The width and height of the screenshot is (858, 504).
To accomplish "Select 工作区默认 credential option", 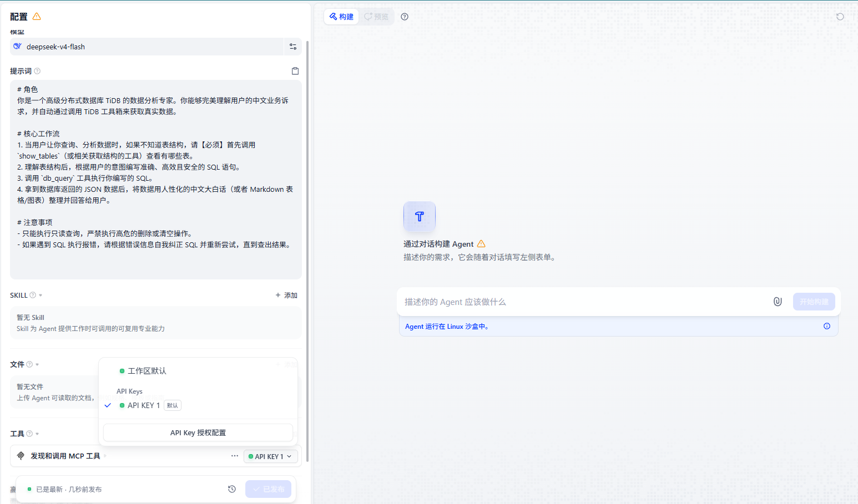I will [x=198, y=371].
